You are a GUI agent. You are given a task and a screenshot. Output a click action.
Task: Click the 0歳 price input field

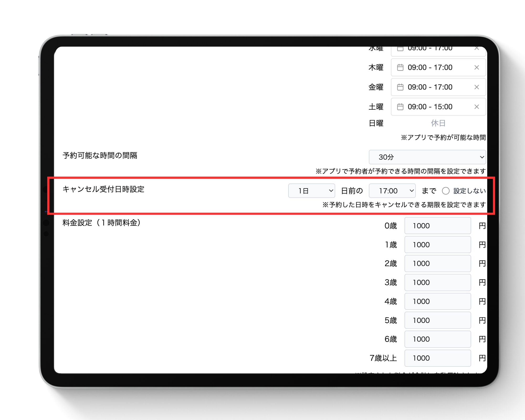click(x=438, y=226)
